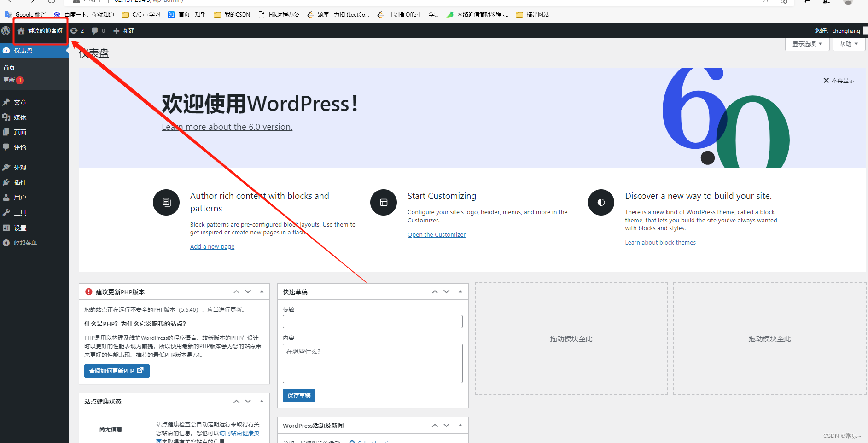Move WordPress活动及新闻 box down
The height and width of the screenshot is (443, 868).
click(447, 426)
